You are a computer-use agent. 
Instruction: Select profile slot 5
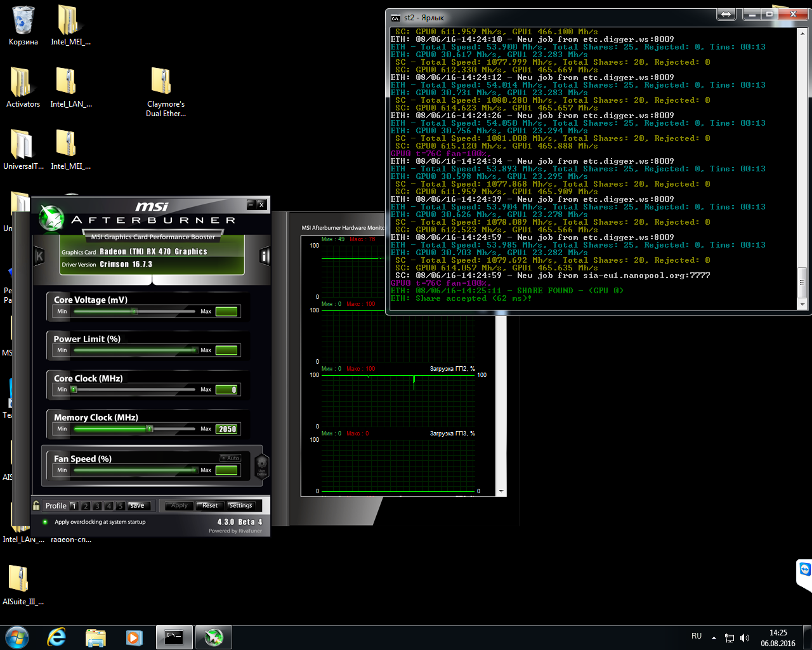(x=120, y=506)
